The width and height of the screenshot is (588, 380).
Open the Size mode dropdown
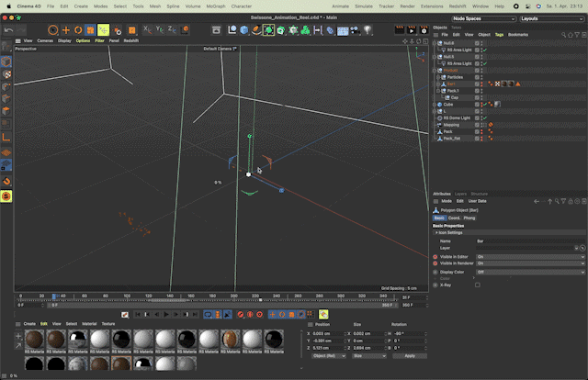[369, 356]
